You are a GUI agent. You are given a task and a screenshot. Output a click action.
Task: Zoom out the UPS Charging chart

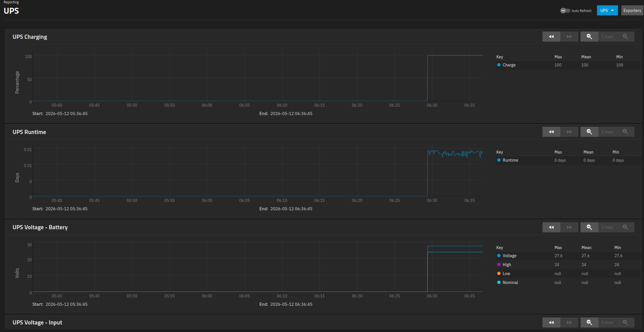click(x=589, y=37)
